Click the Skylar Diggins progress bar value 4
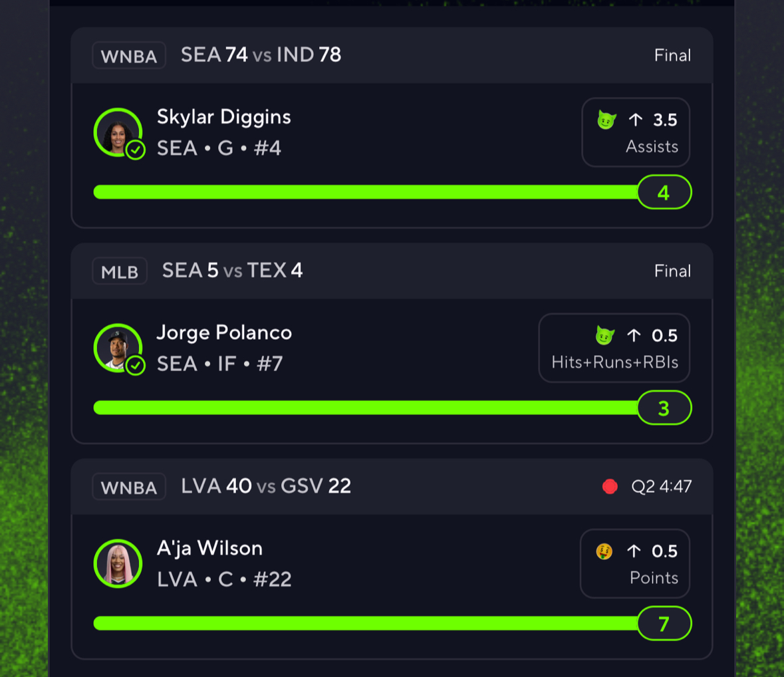 (x=664, y=192)
